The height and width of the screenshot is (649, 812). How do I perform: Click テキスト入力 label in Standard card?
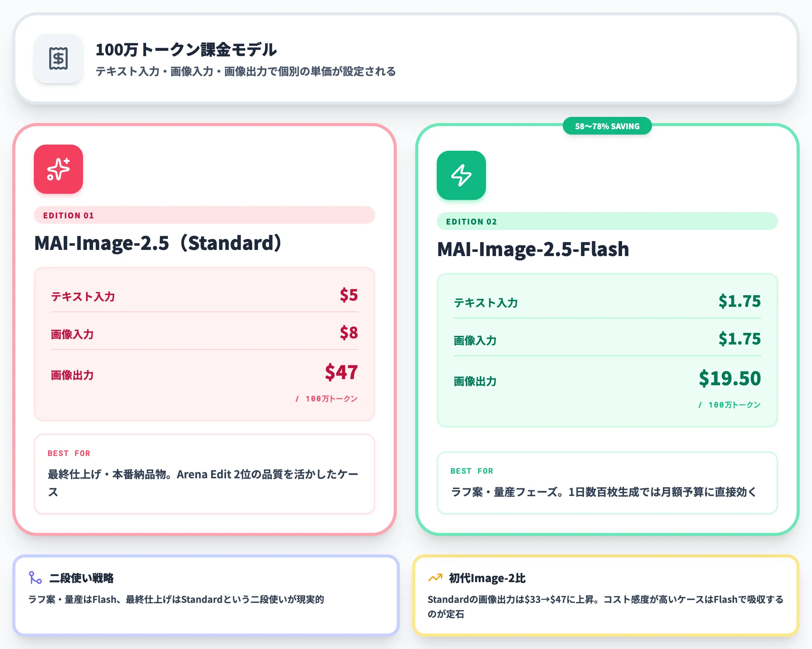(x=83, y=296)
